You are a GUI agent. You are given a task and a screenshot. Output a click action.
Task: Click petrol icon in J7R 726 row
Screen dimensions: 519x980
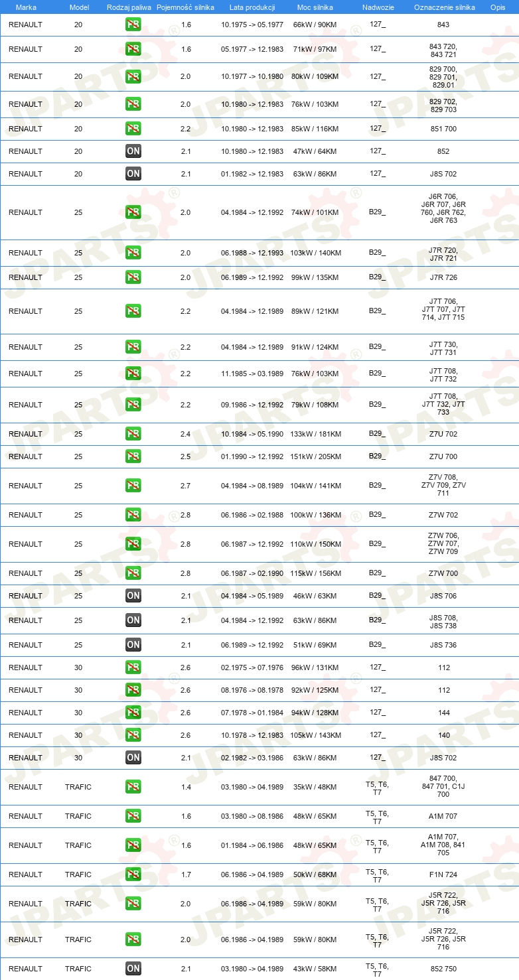[x=133, y=278]
